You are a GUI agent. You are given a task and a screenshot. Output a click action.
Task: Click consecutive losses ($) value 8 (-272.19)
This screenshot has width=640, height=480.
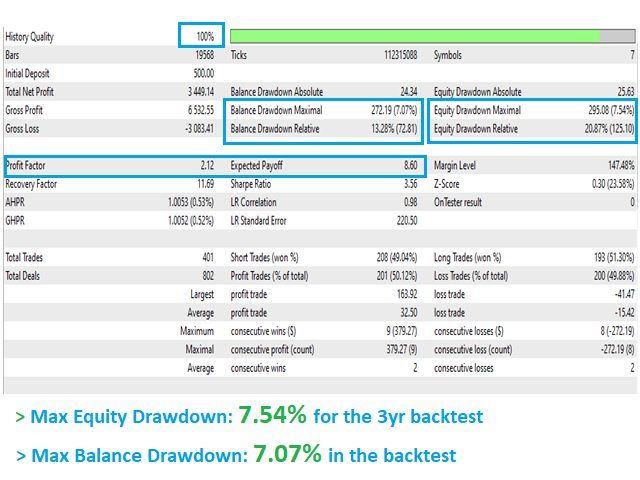tap(617, 331)
